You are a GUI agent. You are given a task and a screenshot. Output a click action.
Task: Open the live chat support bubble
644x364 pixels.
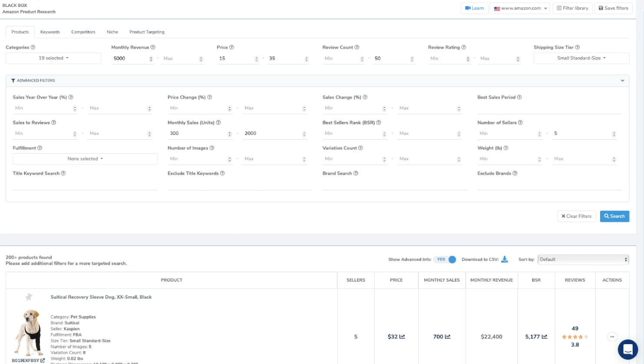tap(627, 349)
